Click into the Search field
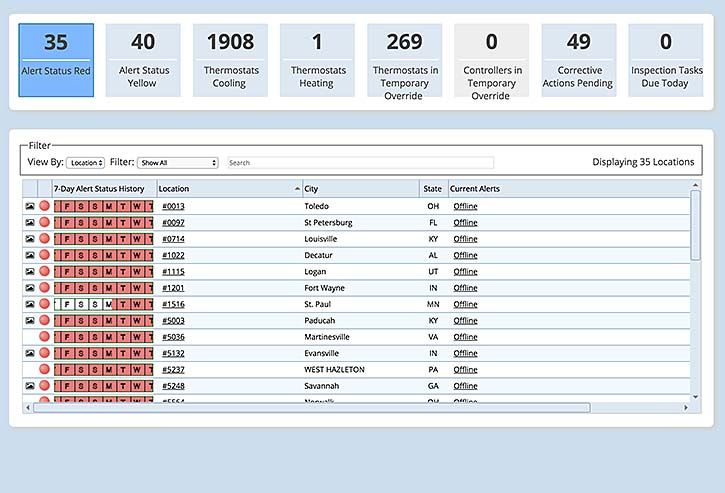 [x=360, y=163]
